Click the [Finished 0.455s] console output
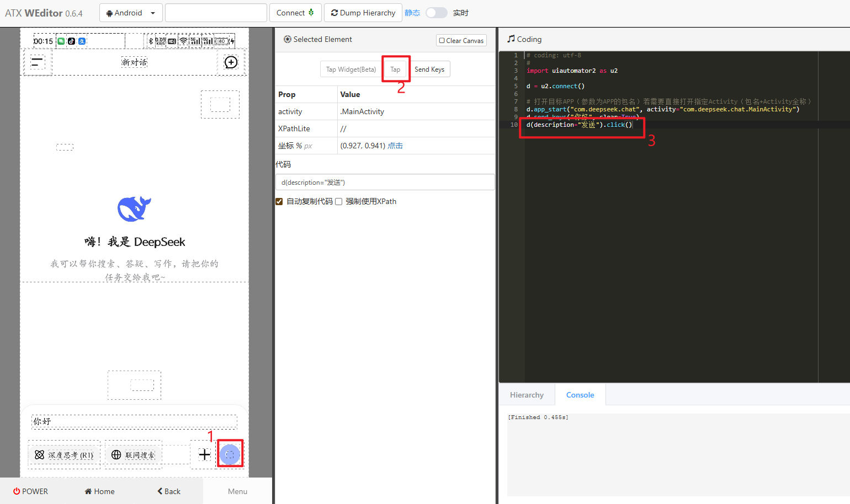850x504 pixels. click(538, 417)
